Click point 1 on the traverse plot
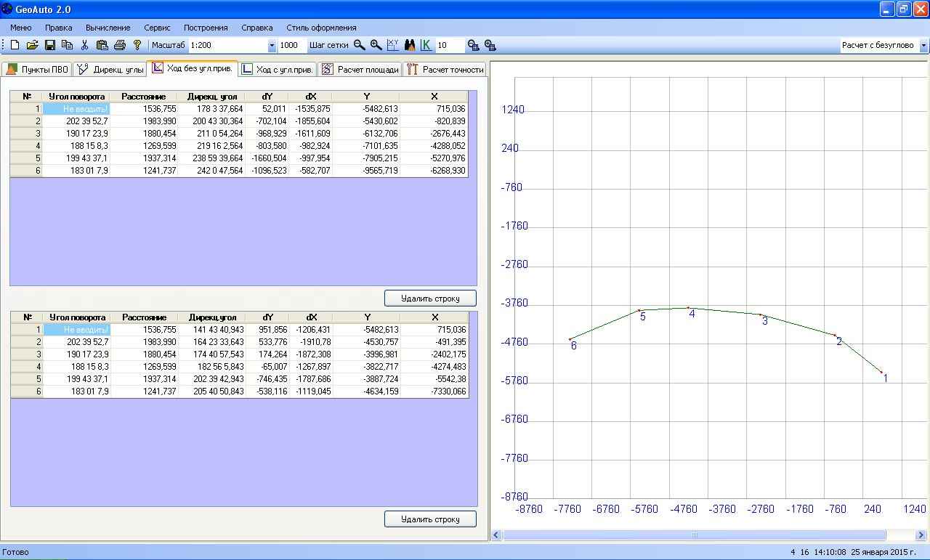This screenshot has height=560, width=930. [881, 373]
